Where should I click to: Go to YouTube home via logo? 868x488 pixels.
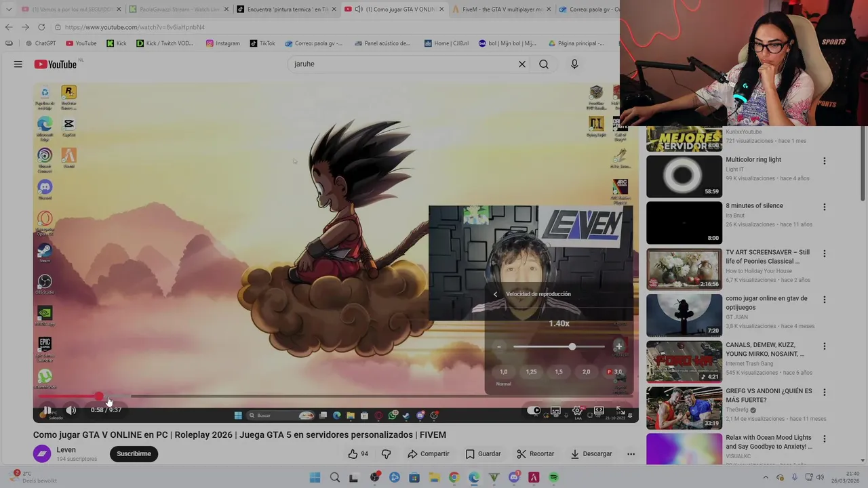coord(56,64)
